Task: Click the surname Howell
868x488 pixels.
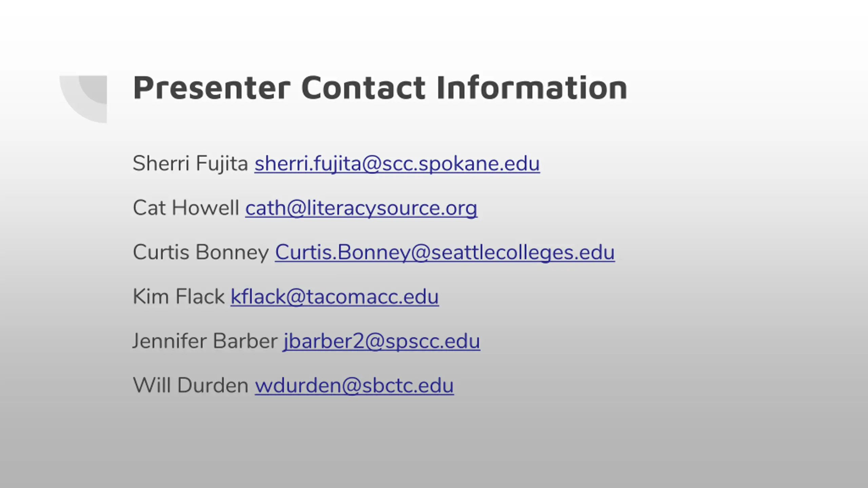Action: click(205, 208)
